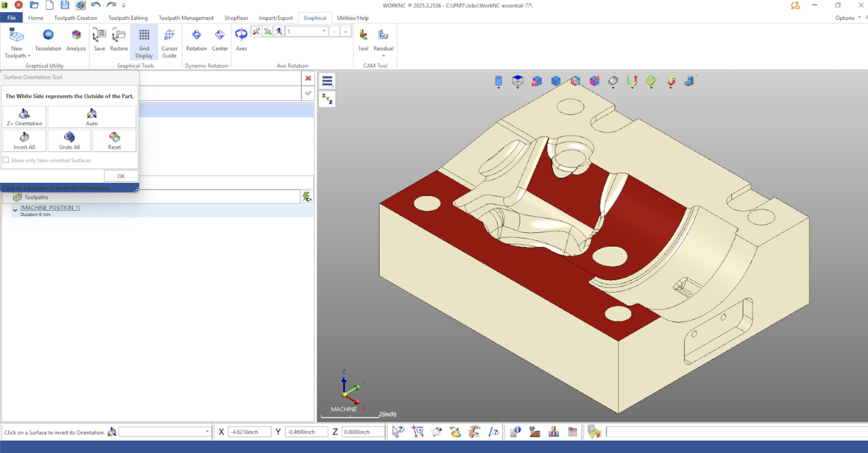868x453 pixels.
Task: Open the New Toolpath dropdown
Action: [x=16, y=43]
